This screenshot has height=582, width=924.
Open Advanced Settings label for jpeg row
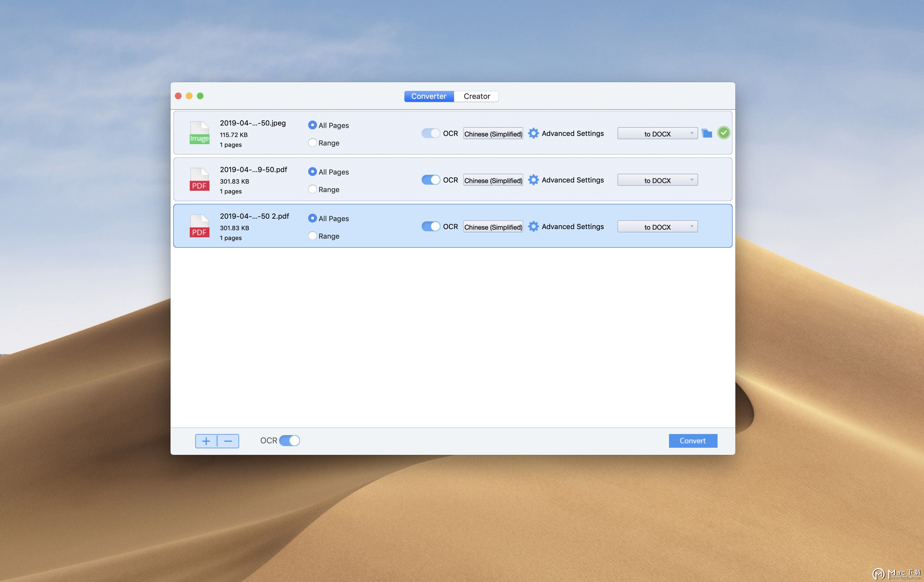tap(572, 133)
